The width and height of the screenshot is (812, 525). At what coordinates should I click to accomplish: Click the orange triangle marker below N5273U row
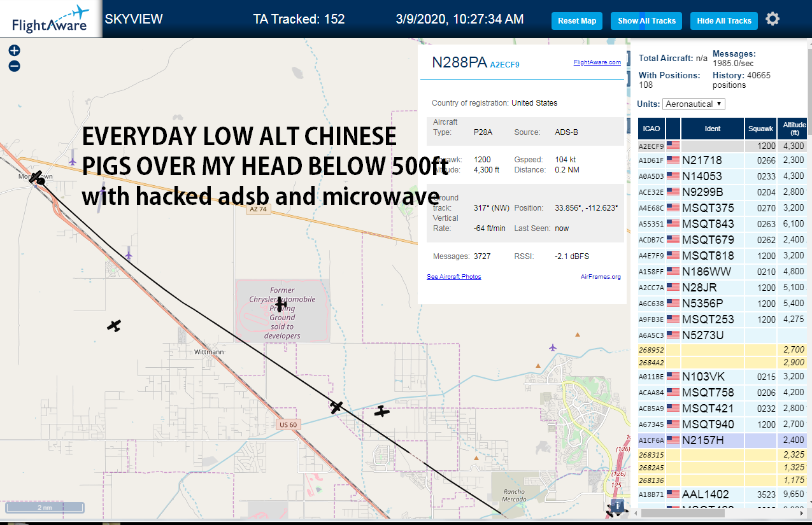(x=578, y=334)
